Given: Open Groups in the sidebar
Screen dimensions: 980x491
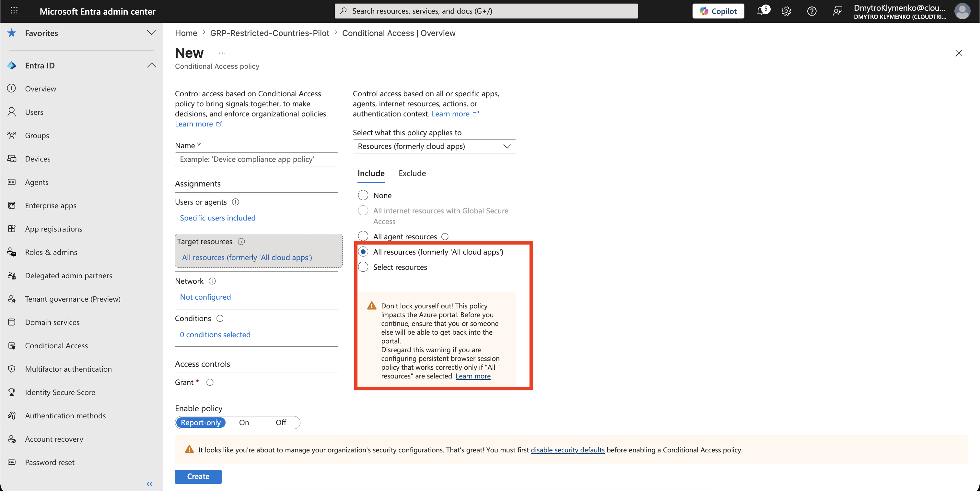Looking at the screenshot, I should (x=37, y=136).
